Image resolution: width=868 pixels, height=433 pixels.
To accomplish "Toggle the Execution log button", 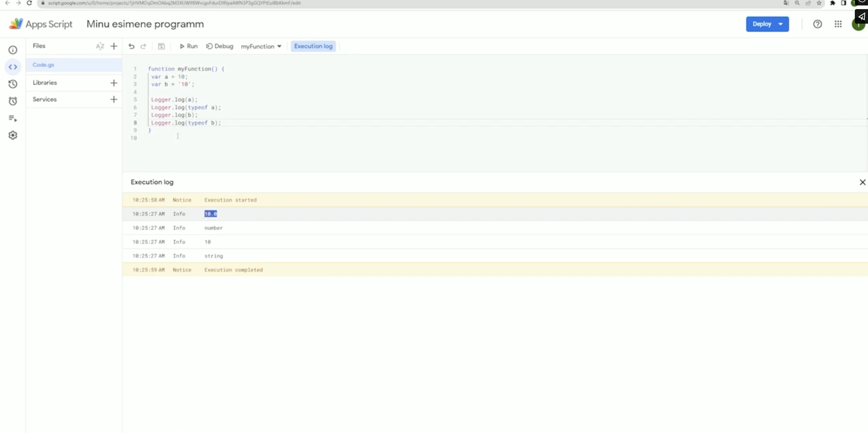I will coord(313,46).
